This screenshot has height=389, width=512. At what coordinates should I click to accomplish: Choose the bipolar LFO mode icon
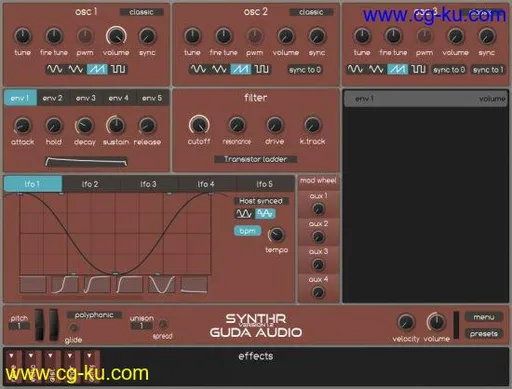[265, 214]
